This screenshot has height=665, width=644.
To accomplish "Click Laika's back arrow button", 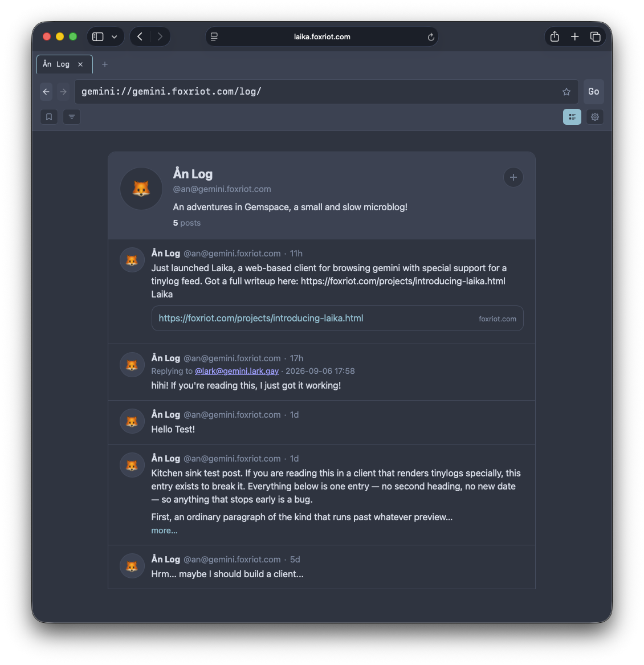I will click(46, 92).
